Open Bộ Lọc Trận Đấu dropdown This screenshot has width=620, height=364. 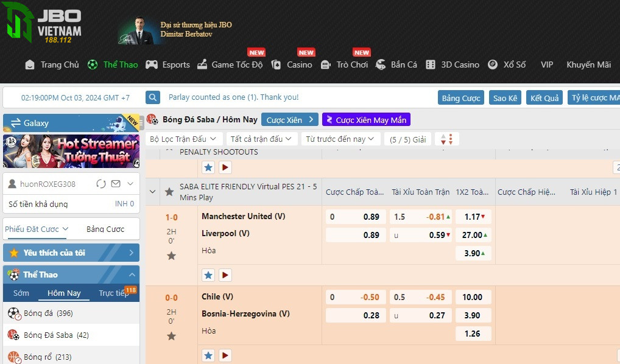(x=183, y=139)
